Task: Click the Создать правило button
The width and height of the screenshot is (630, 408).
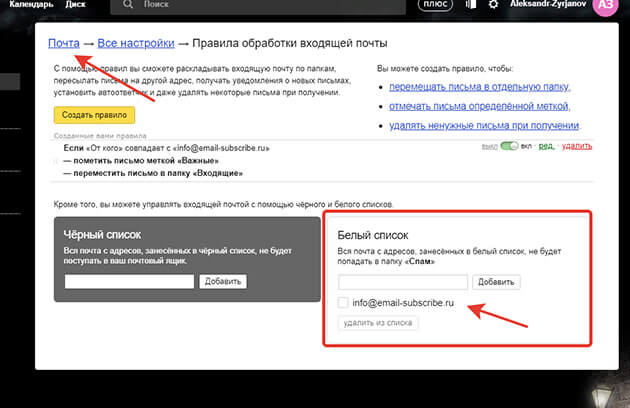Action: click(94, 115)
